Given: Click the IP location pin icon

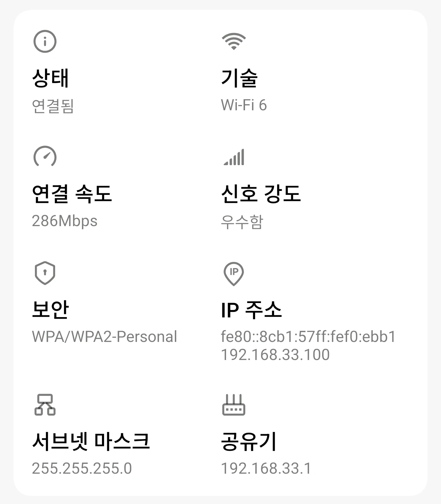Looking at the screenshot, I should pyautogui.click(x=234, y=273).
